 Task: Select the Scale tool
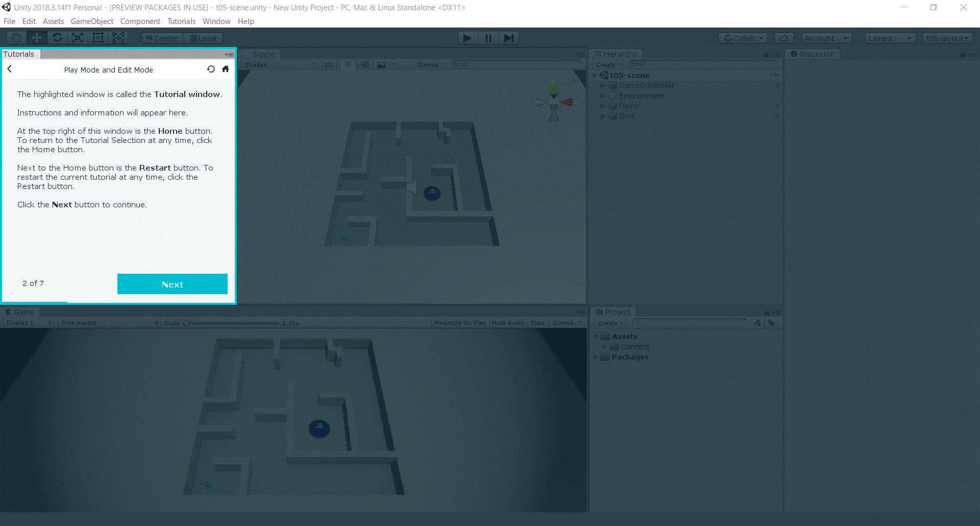point(78,38)
